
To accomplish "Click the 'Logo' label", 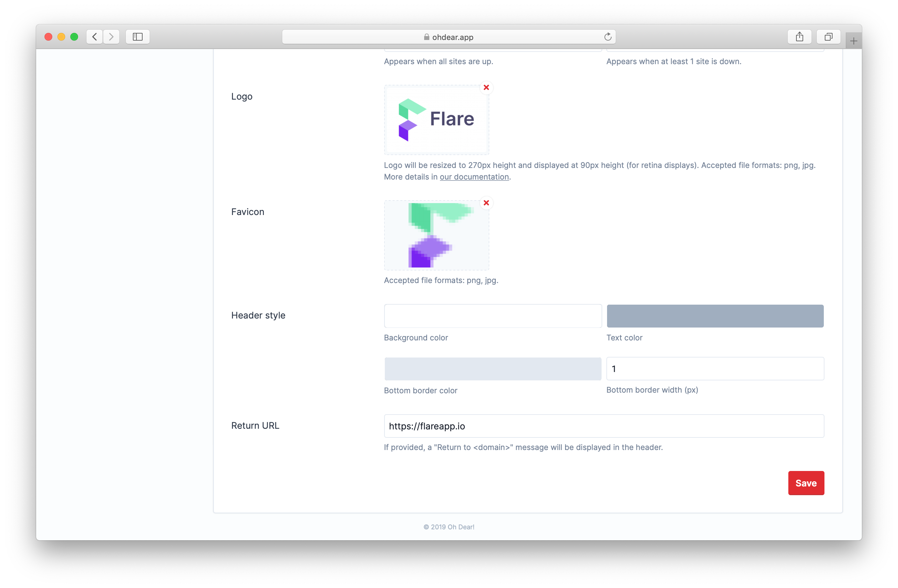I will (242, 97).
